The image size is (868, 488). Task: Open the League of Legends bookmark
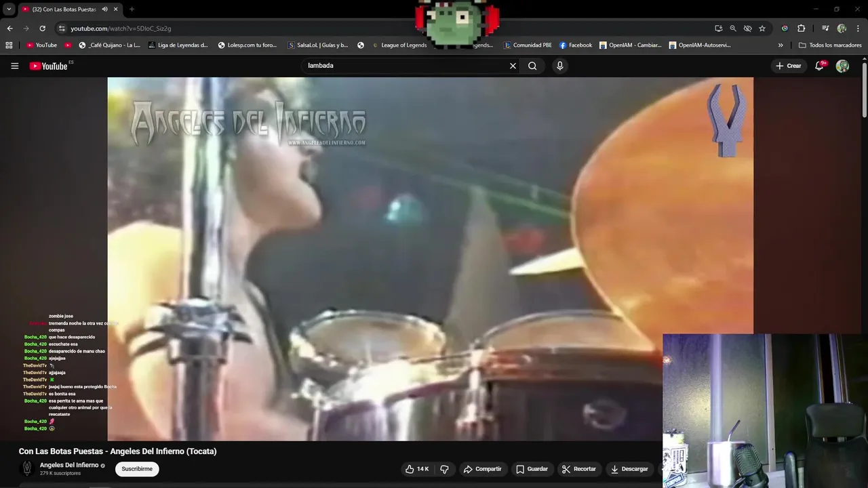399,45
